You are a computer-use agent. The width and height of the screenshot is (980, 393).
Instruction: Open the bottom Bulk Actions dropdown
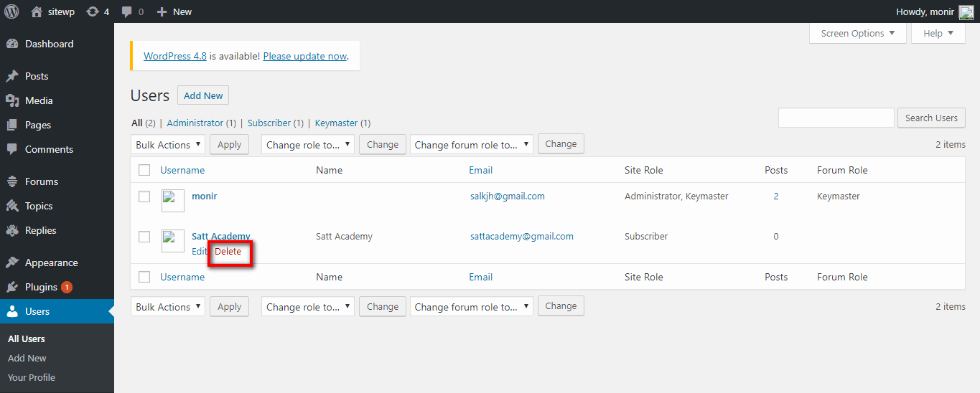pos(168,306)
